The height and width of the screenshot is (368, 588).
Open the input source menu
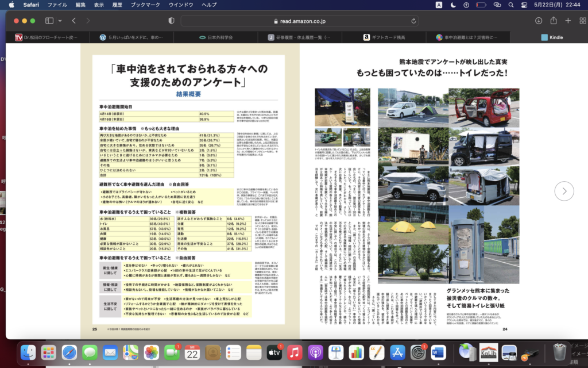click(439, 5)
